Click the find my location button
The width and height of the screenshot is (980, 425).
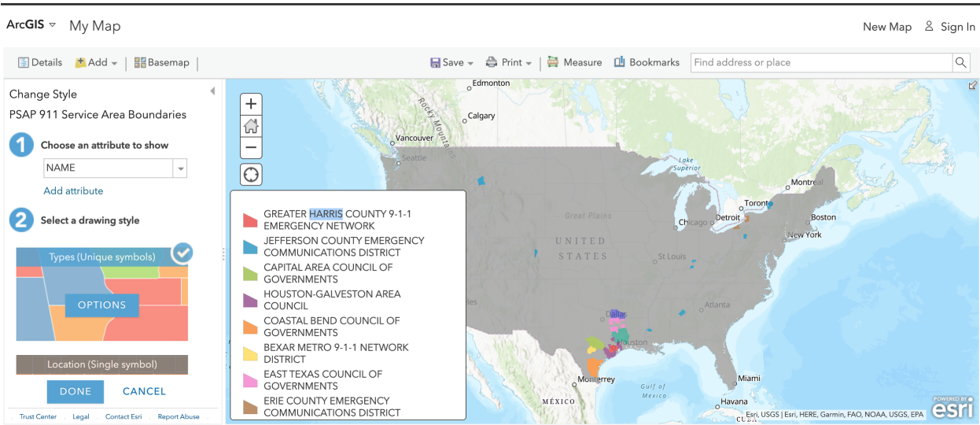click(251, 175)
